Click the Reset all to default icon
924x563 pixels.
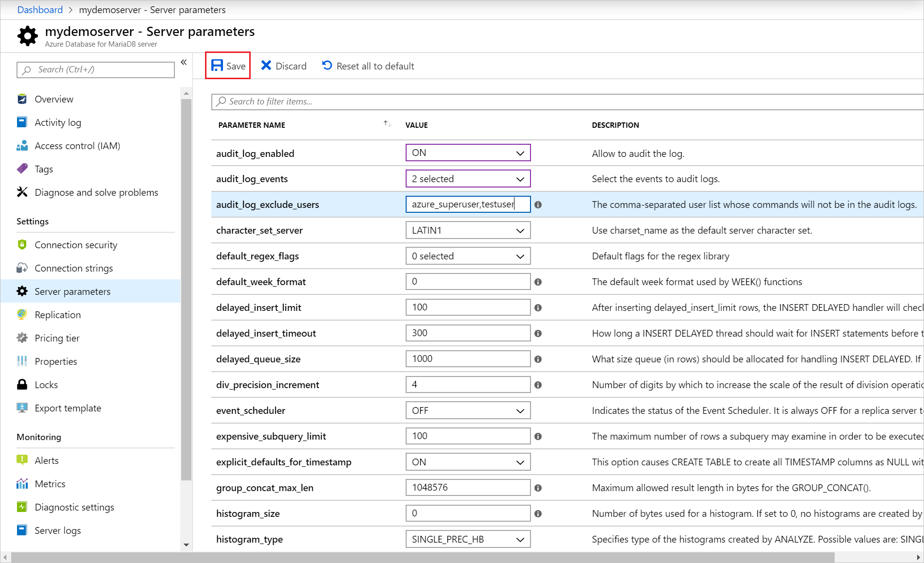click(x=327, y=65)
